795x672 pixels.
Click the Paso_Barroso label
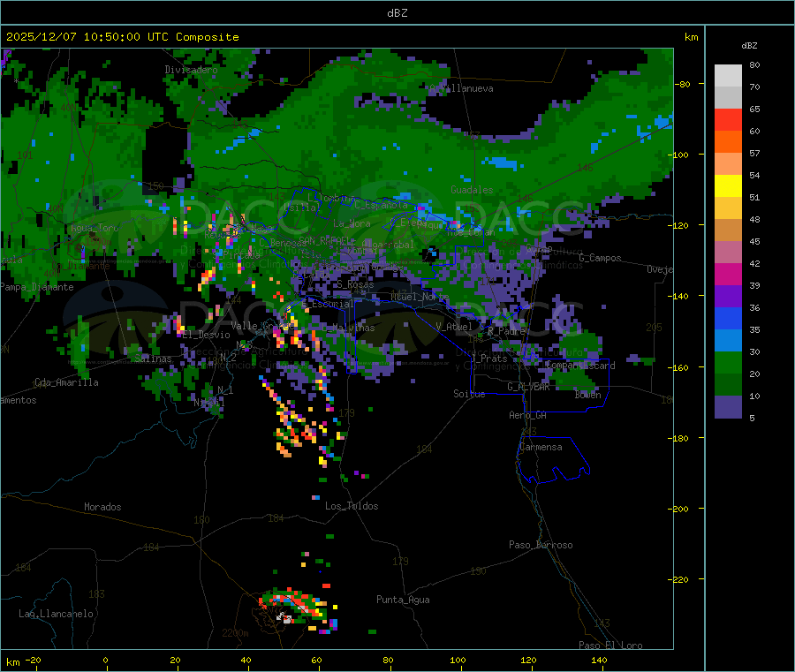coord(541,545)
